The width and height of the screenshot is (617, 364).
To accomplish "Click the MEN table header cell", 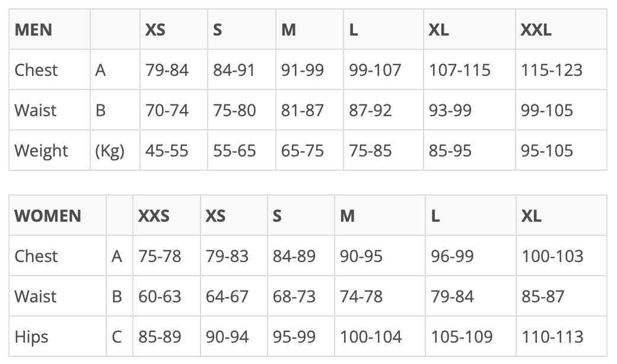I will [x=34, y=30].
